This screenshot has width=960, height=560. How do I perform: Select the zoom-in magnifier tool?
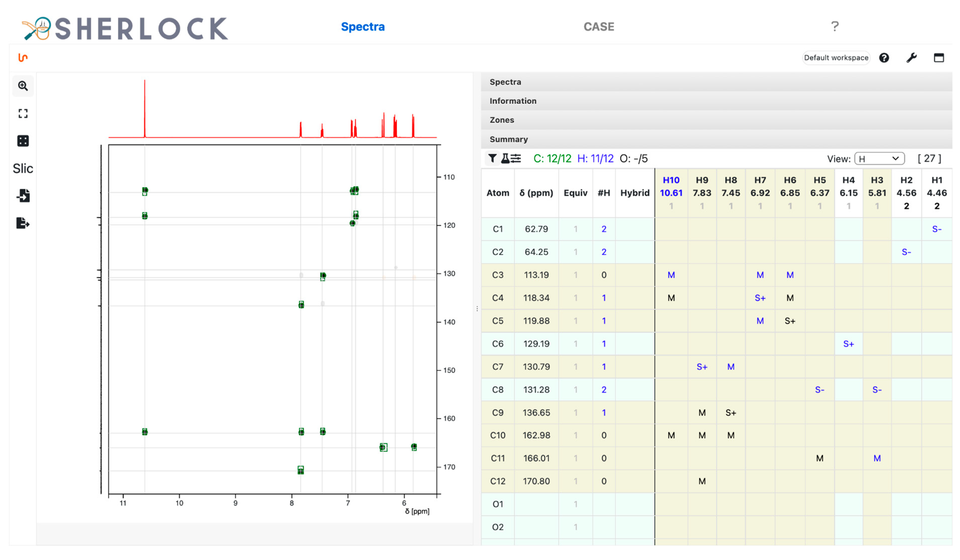click(23, 86)
